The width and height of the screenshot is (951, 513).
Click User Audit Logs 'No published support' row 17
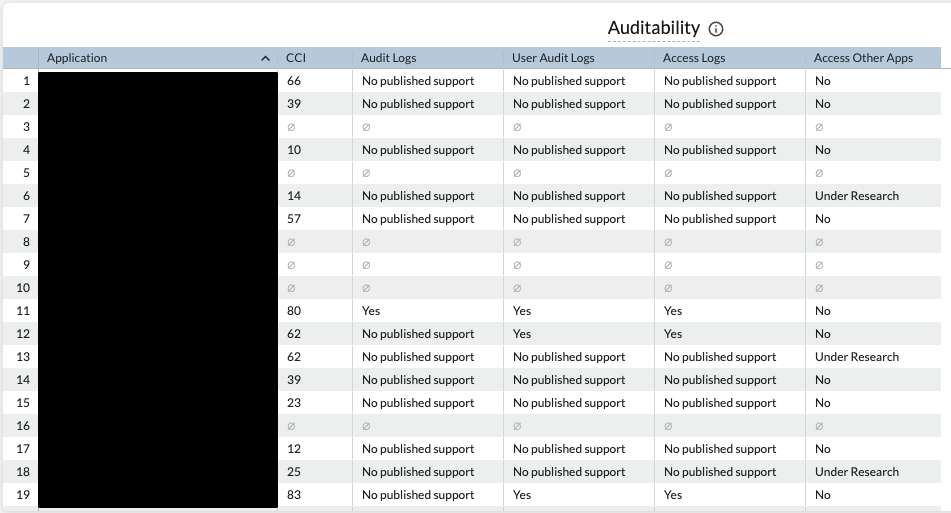(x=569, y=449)
